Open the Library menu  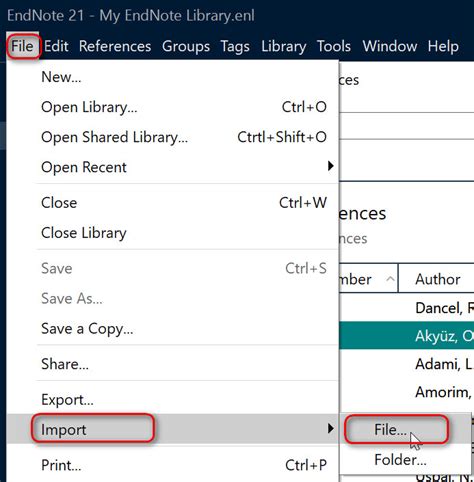point(284,46)
